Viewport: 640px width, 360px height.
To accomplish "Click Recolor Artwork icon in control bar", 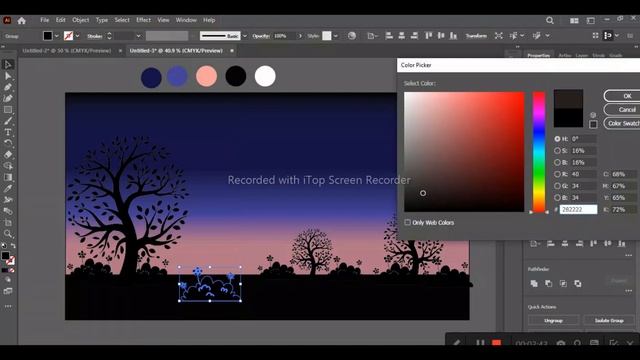I will (352, 36).
